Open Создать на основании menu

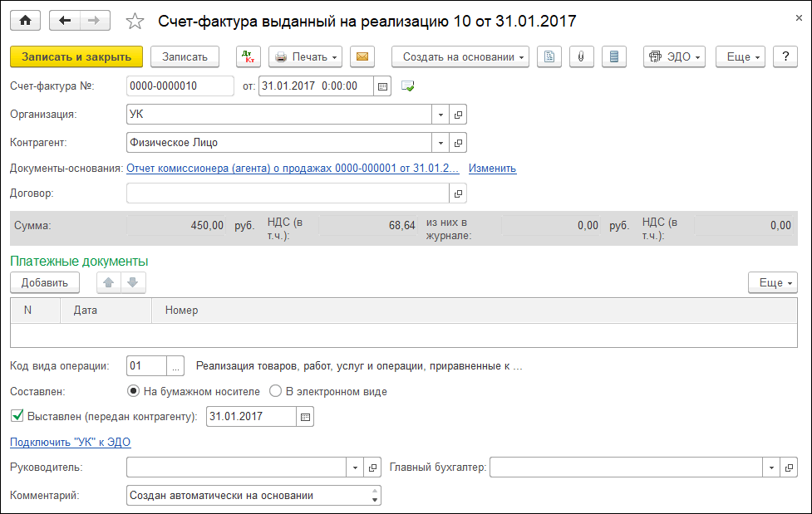[460, 56]
